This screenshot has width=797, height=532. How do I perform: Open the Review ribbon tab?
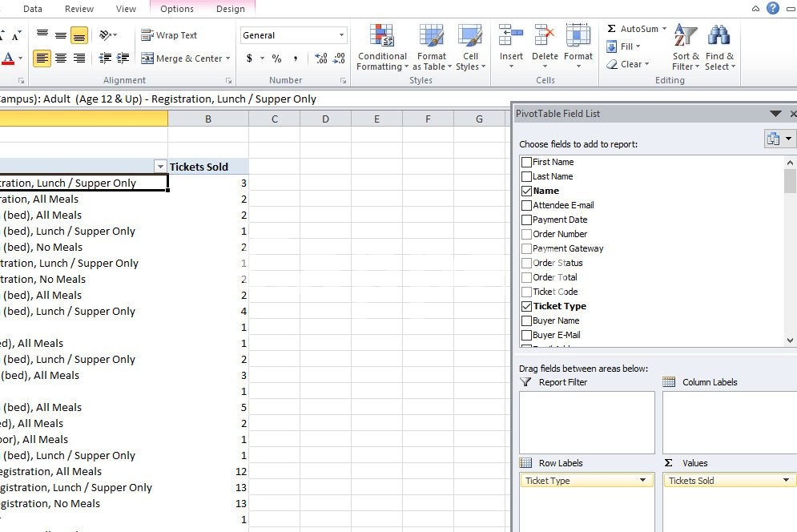pos(79,9)
